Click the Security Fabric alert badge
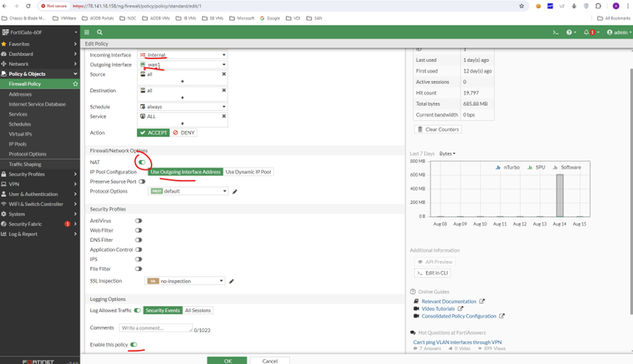 pyautogui.click(x=67, y=224)
